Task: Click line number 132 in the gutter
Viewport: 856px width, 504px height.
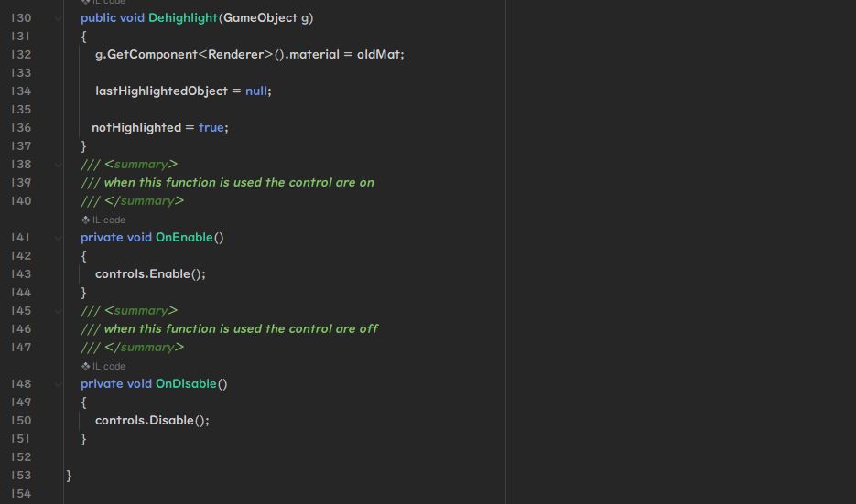Action: [21, 55]
